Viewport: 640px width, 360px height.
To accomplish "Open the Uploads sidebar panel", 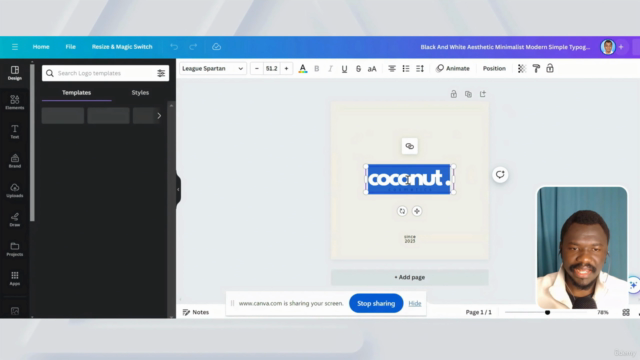I will [x=15, y=190].
